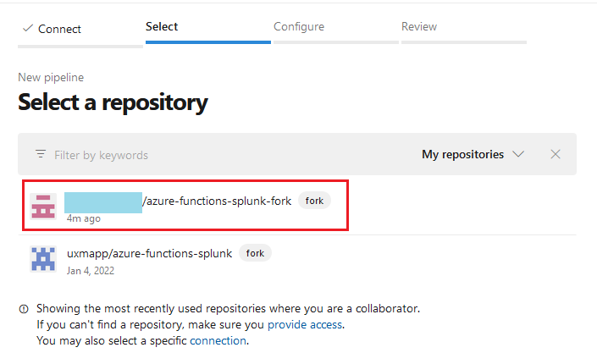The width and height of the screenshot is (597, 364).
Task: Click the provide access link
Action: click(305, 324)
